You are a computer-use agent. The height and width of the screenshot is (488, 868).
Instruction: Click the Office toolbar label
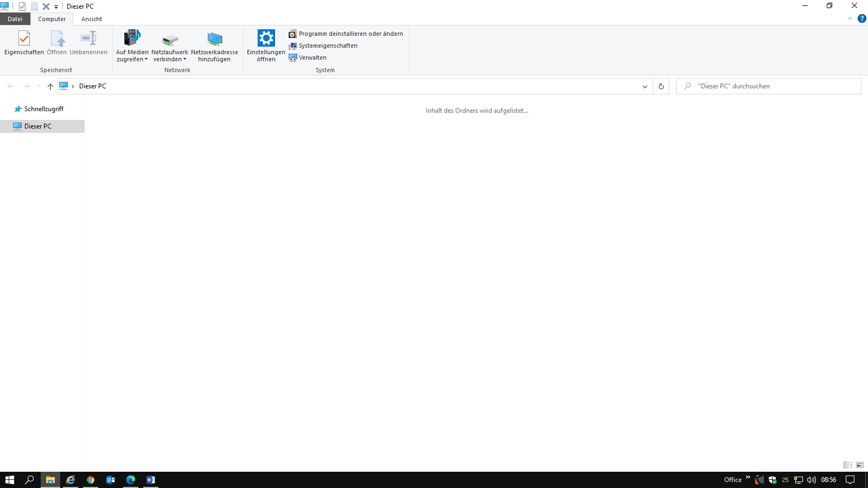733,480
